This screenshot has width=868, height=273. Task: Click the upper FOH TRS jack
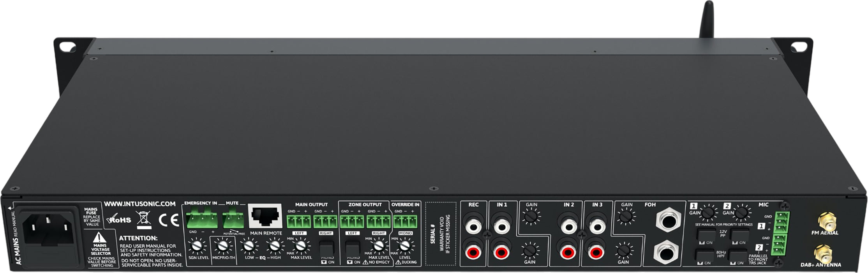[668, 220]
